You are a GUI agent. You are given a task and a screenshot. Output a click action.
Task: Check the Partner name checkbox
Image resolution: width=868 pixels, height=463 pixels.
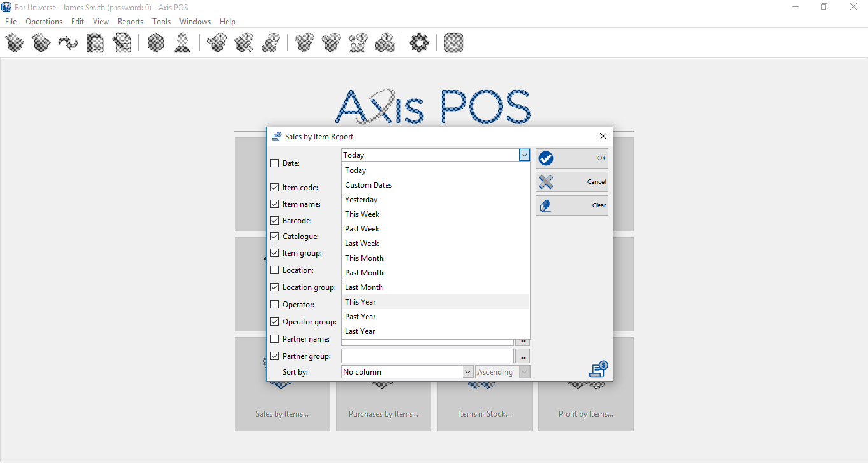coord(275,339)
